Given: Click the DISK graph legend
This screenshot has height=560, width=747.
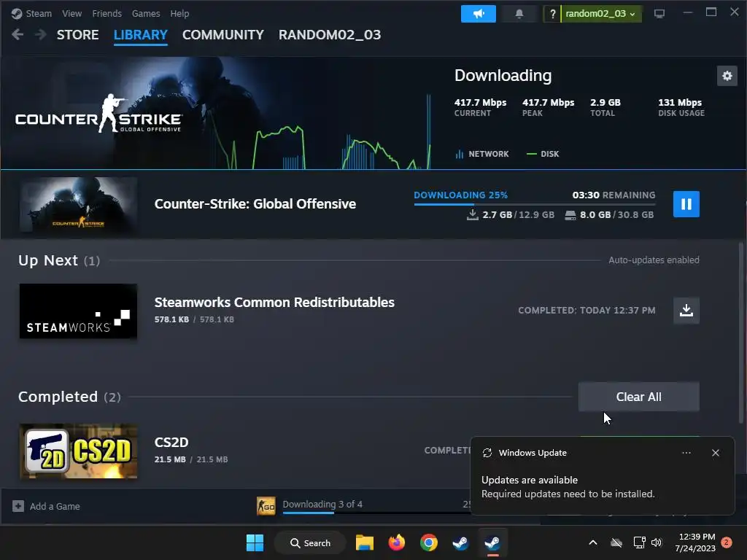Looking at the screenshot, I should coord(543,154).
